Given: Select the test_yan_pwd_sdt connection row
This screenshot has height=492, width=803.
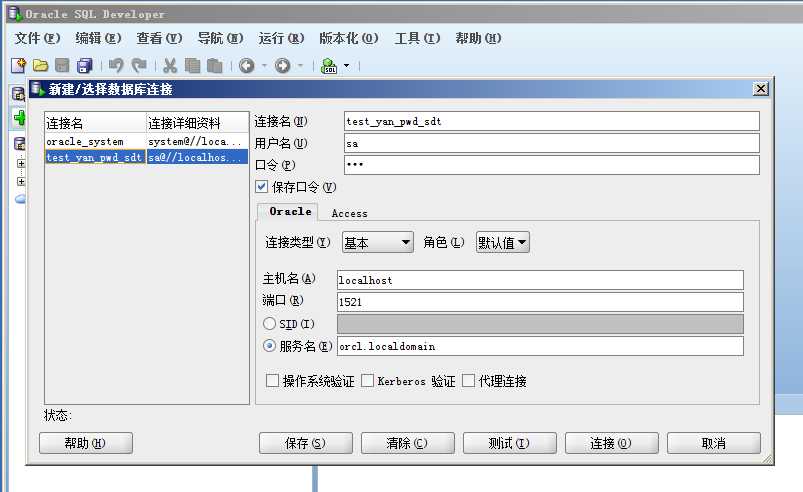Looking at the screenshot, I should point(146,157).
